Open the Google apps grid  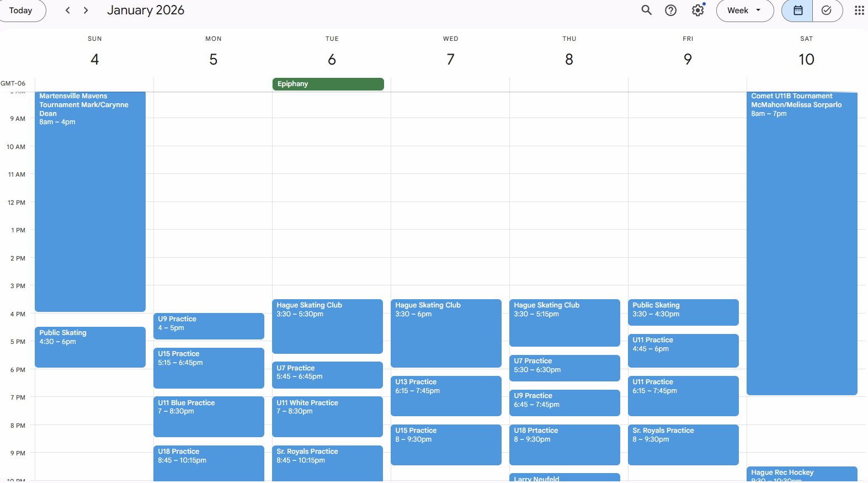click(859, 10)
